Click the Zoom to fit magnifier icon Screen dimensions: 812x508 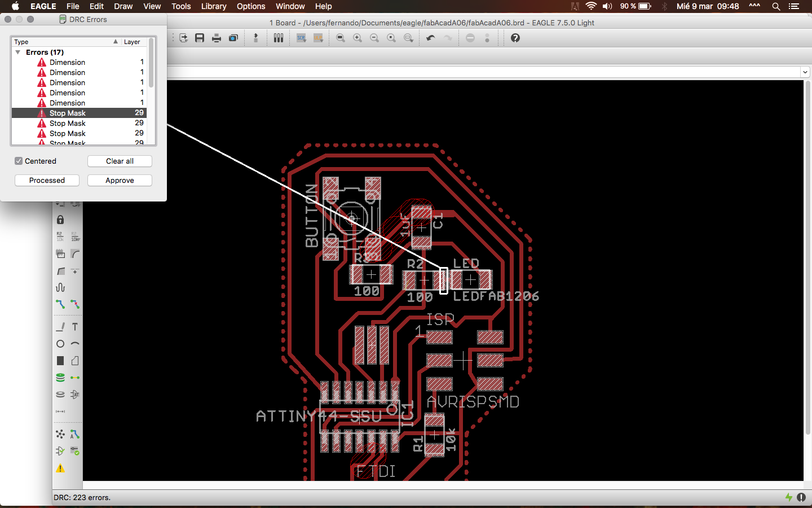coord(341,38)
